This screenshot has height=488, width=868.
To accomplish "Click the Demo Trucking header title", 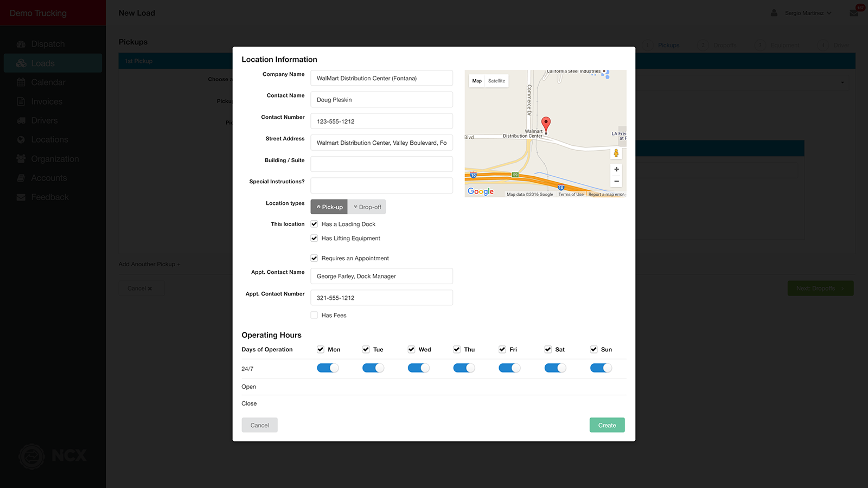I will pyautogui.click(x=38, y=13).
